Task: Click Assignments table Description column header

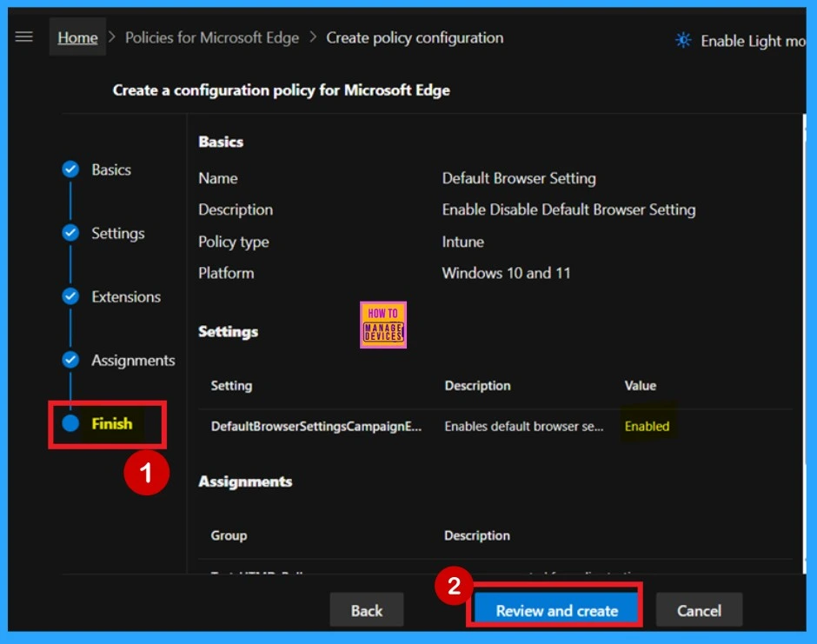Action: 477,535
